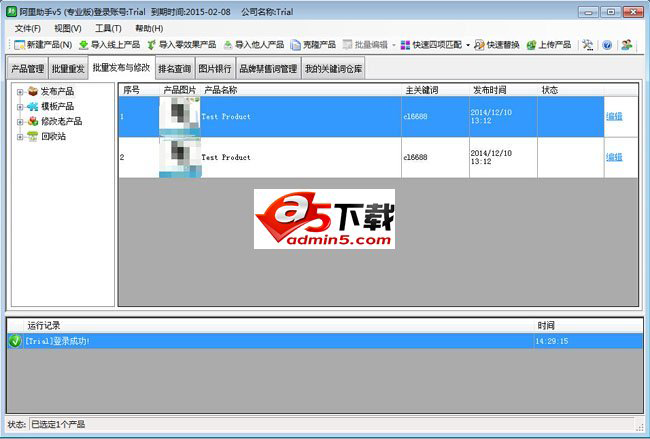Click status bar text 已选定1个产品
The image size is (650, 439).
(x=58, y=424)
